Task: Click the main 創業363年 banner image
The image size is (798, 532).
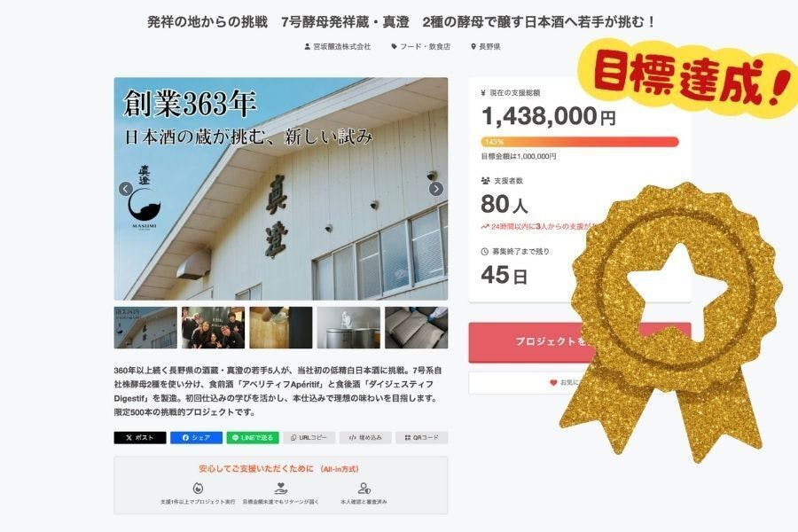Action: point(281,189)
